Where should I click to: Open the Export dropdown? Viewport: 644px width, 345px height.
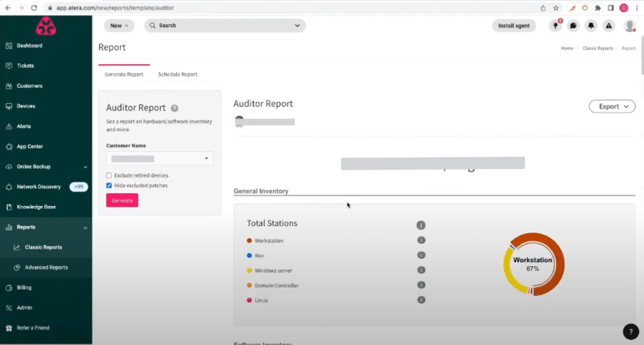[612, 106]
